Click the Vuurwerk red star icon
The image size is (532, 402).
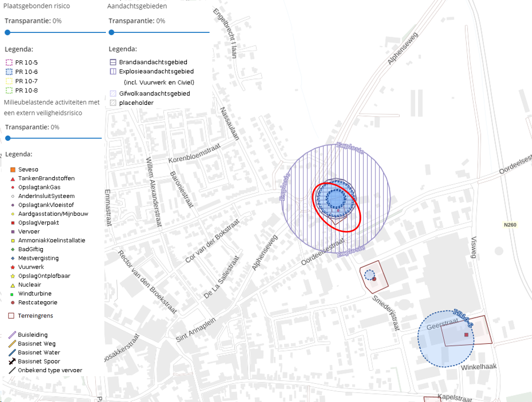click(x=13, y=267)
